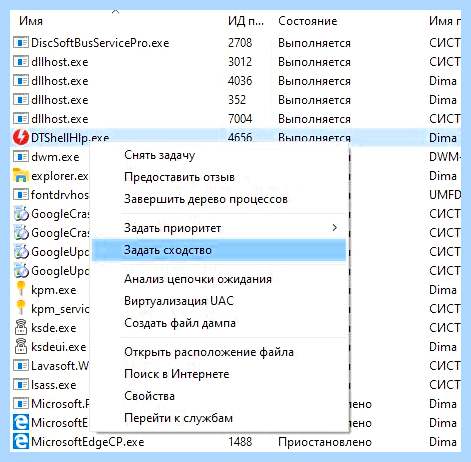Viewport: 471px width, 462px height.
Task: Select 'Перейти к службам'
Action: tap(220, 418)
